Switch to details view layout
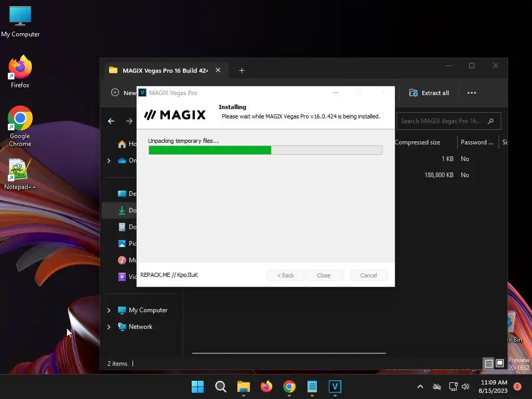Screen dimensions: 532x399 coord(488,364)
